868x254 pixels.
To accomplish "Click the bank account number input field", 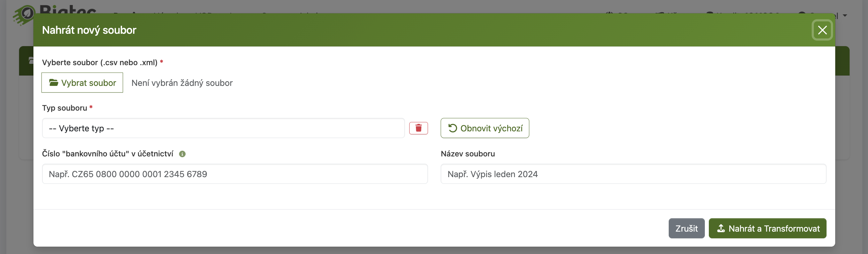I will click(x=234, y=174).
